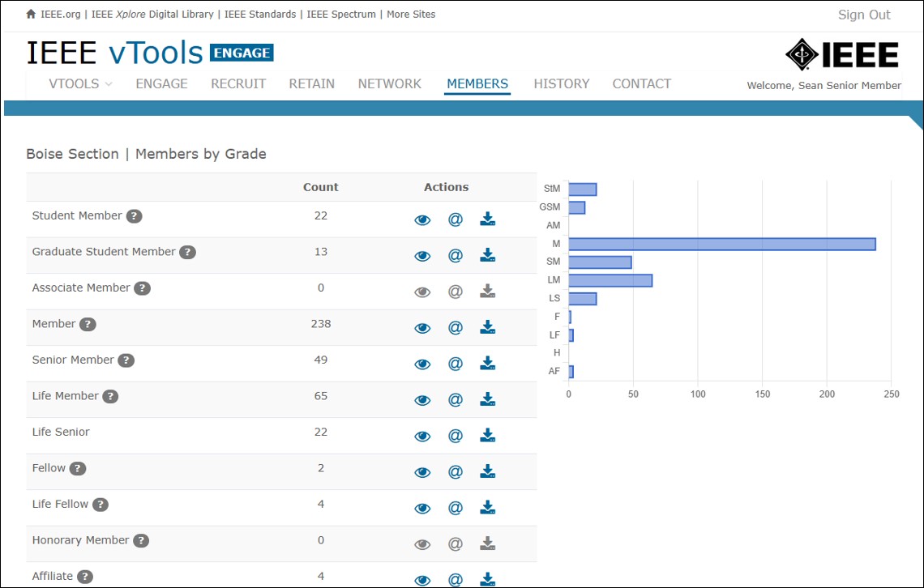Click the IEEE logo at top right
This screenshot has height=588, width=924.
[842, 55]
